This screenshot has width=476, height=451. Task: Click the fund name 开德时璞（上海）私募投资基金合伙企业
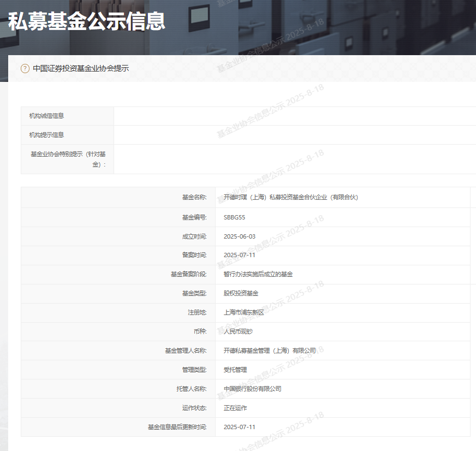290,197
